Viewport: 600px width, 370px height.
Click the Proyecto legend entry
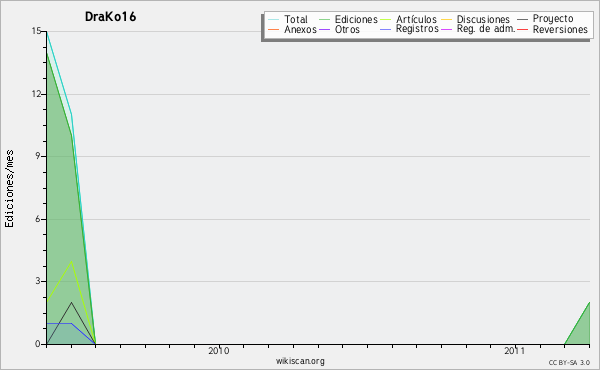tap(553, 19)
